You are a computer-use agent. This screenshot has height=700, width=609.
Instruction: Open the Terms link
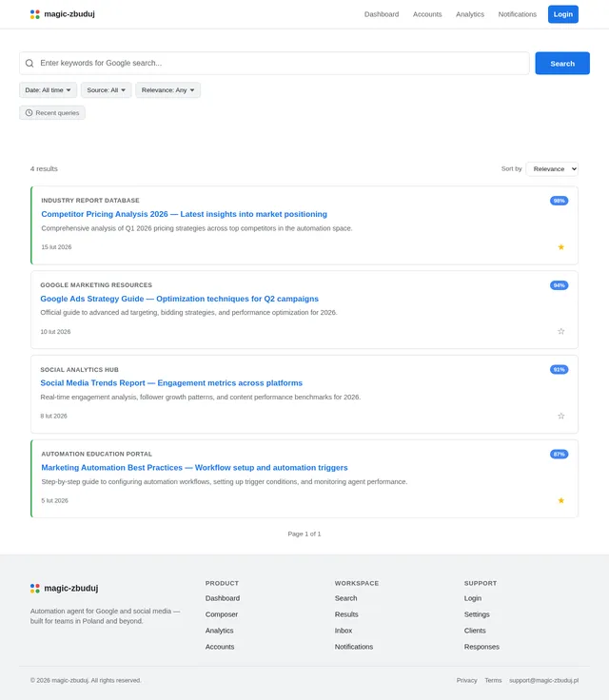pyautogui.click(x=493, y=680)
